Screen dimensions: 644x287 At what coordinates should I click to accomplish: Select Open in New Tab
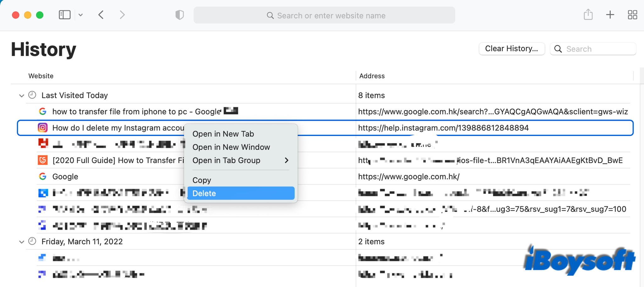[x=223, y=134]
